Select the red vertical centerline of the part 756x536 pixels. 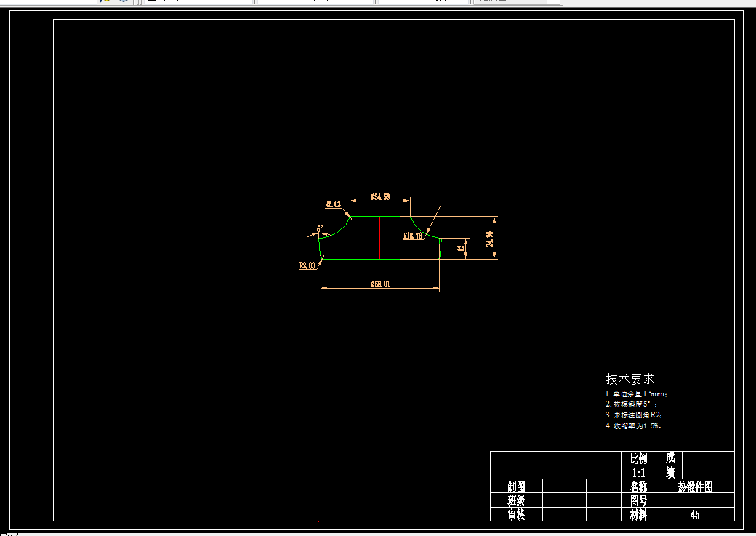[380, 238]
